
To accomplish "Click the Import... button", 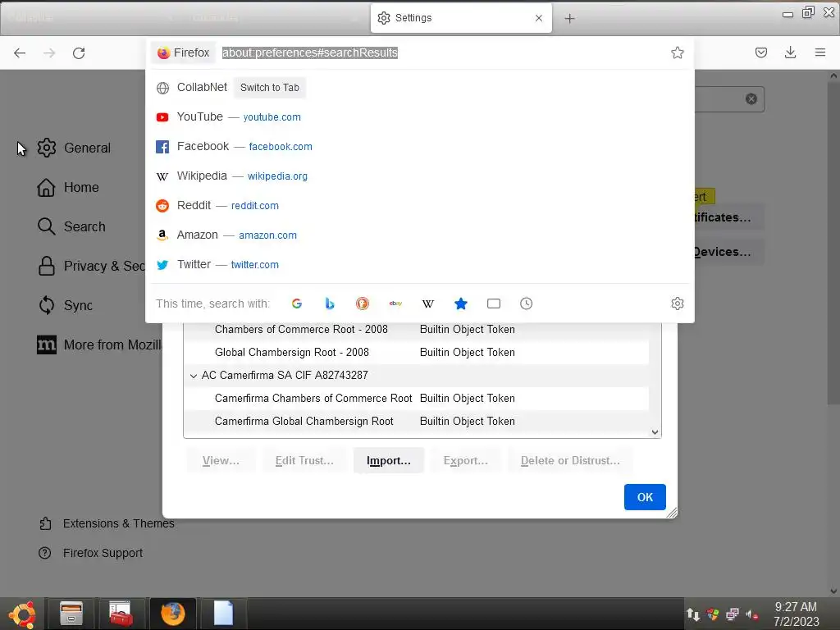I will 388,461.
